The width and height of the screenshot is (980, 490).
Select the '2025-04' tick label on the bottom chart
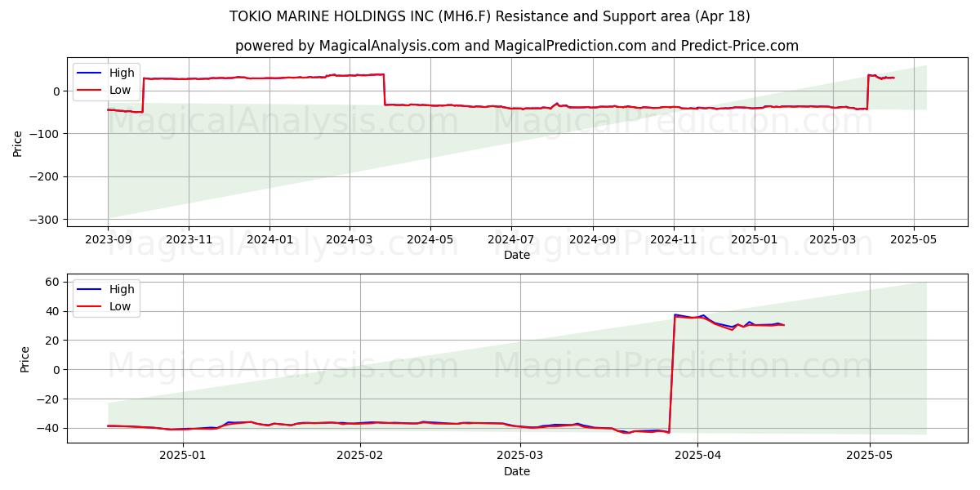click(x=697, y=456)
